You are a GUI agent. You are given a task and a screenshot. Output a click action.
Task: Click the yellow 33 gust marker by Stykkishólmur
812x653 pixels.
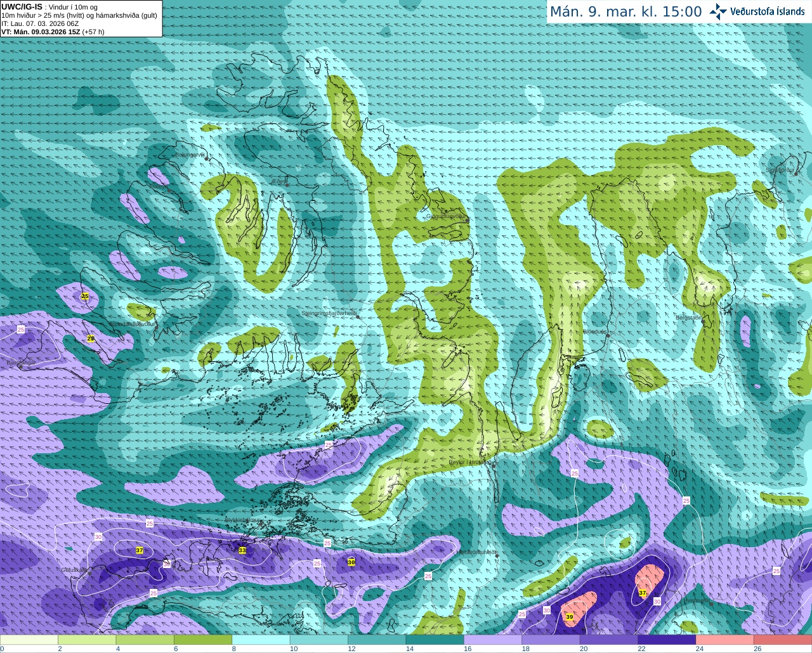pyautogui.click(x=242, y=550)
